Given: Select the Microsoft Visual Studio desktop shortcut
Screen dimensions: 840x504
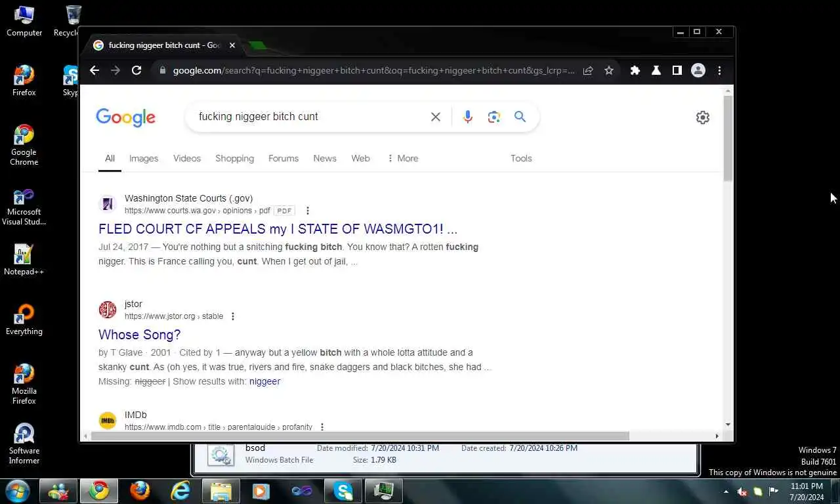Looking at the screenshot, I should point(24,207).
